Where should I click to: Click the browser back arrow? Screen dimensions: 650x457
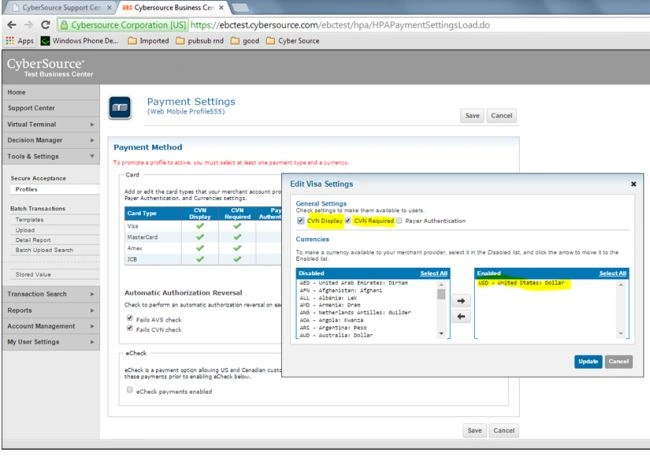(12, 25)
